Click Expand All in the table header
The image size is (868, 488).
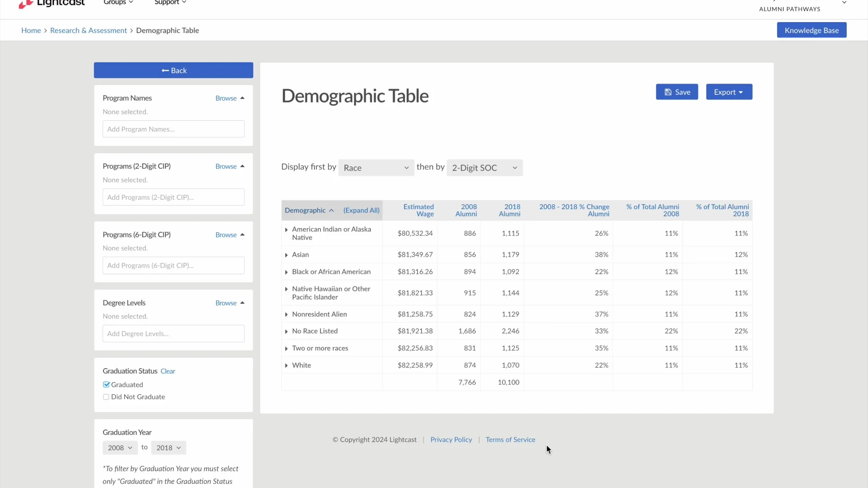coord(361,210)
